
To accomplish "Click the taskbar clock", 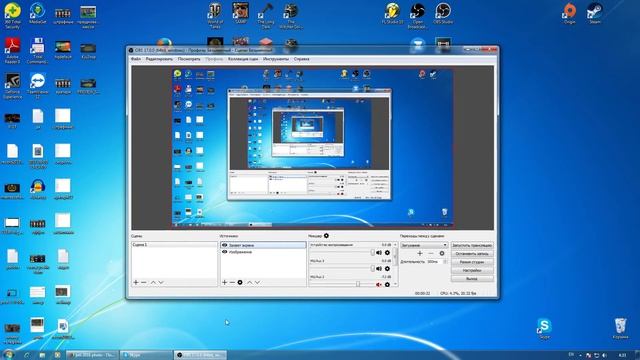I will tap(622, 355).
